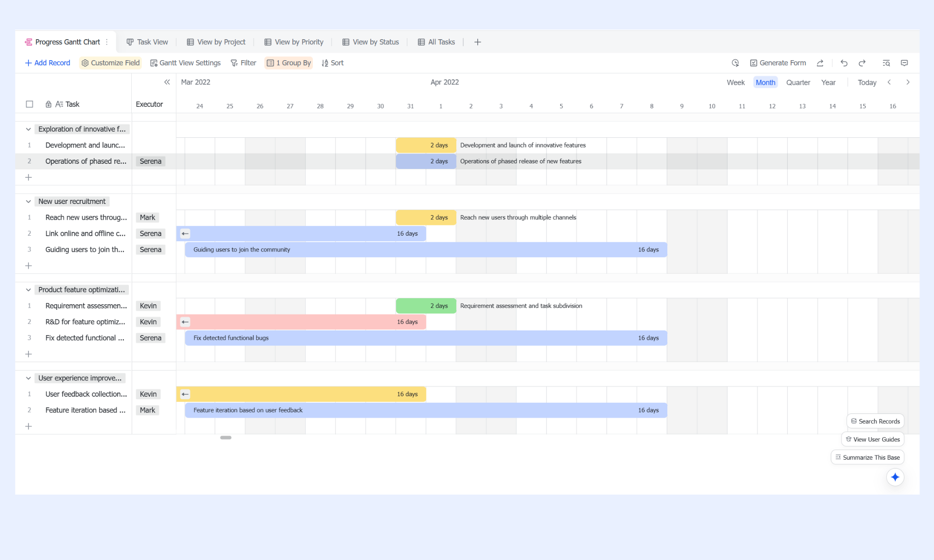Click Generate Form
The width and height of the screenshot is (934, 560).
point(778,63)
